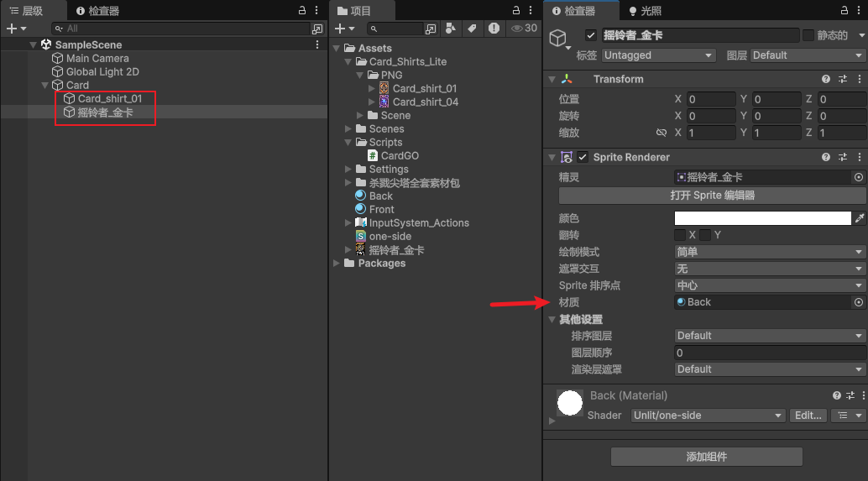Click the shader Edit button
The image size is (868, 481).
pos(808,416)
